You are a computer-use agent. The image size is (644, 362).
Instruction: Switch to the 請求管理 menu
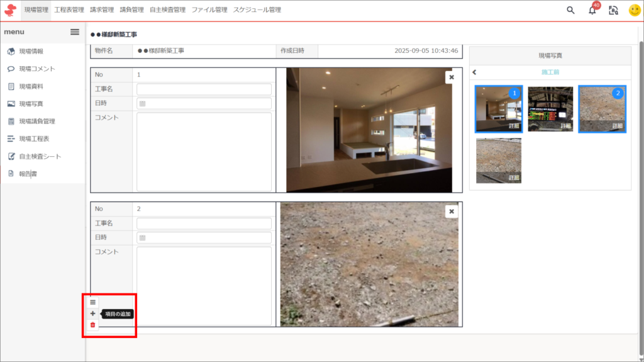(102, 10)
